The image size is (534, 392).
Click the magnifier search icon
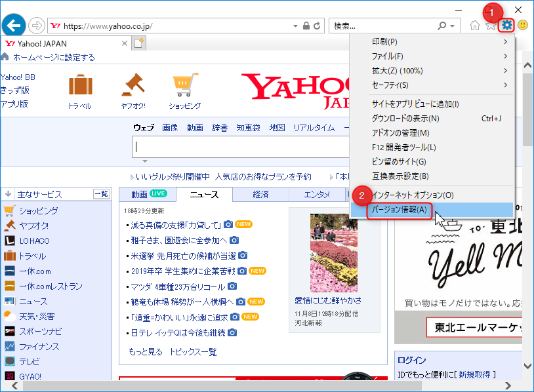[x=442, y=26]
